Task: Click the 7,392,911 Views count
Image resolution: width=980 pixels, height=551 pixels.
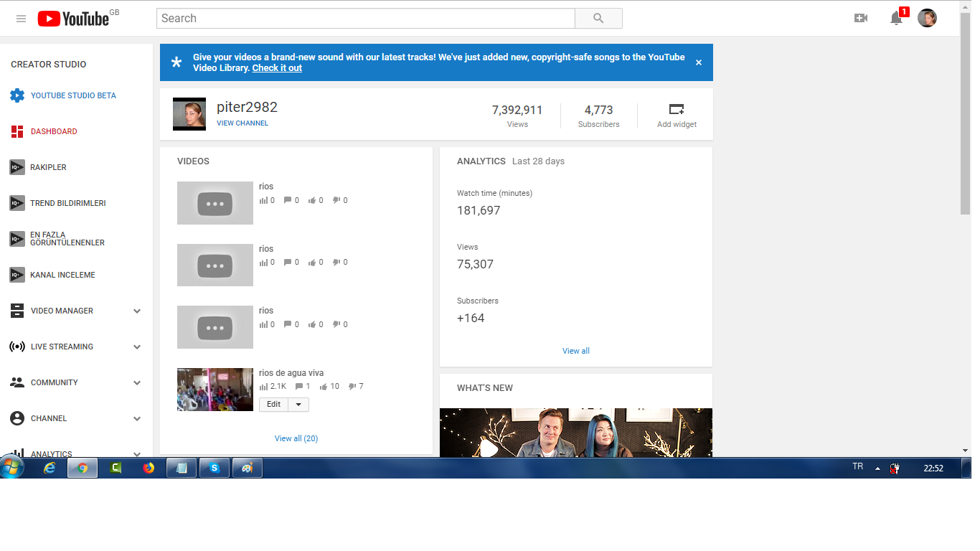Action: (x=517, y=110)
